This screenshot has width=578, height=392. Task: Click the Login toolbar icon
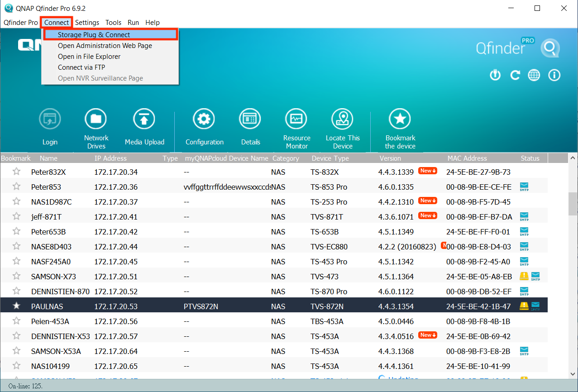point(50,120)
